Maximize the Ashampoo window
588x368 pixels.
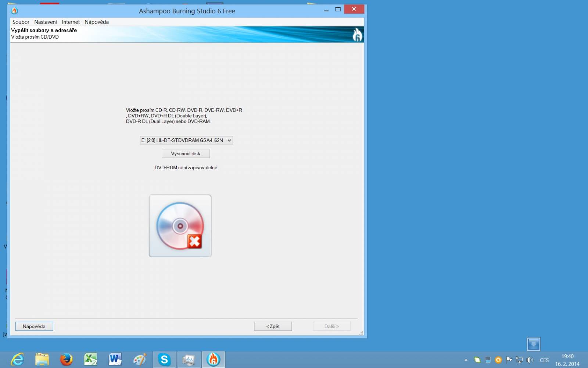click(338, 10)
